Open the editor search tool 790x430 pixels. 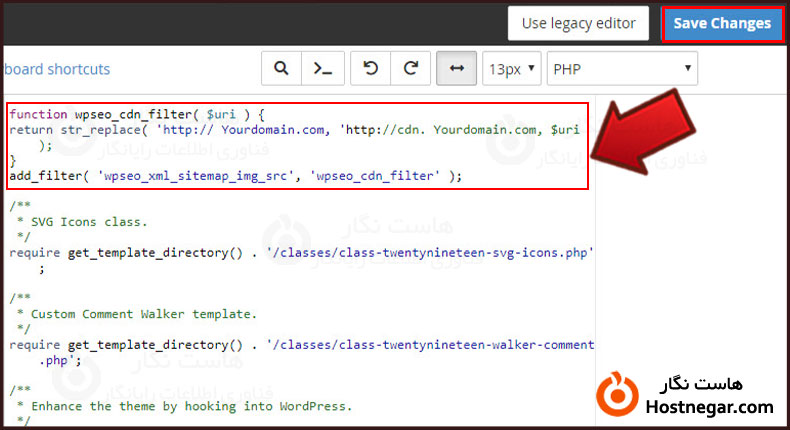[x=282, y=69]
